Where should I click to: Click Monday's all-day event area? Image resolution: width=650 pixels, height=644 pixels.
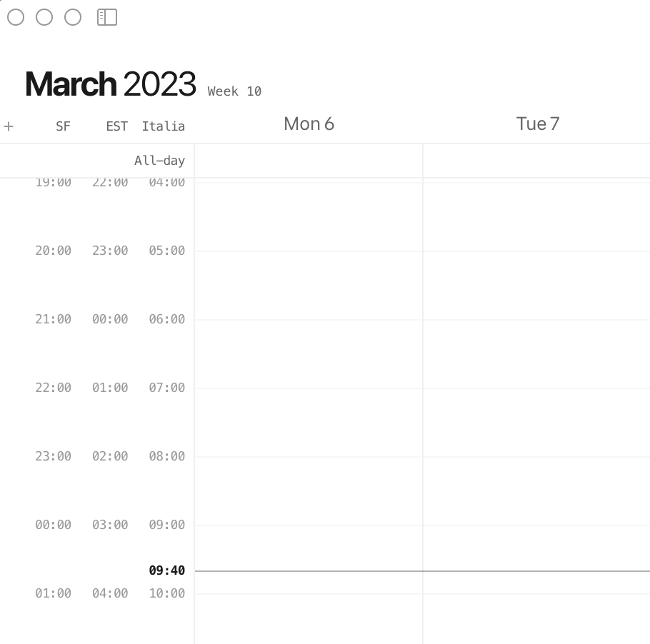coord(309,160)
